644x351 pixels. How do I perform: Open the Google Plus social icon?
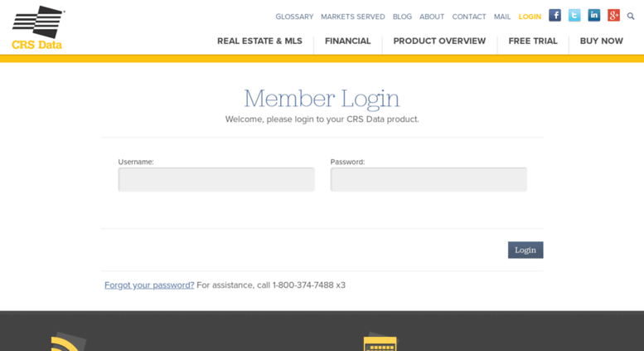click(x=613, y=16)
